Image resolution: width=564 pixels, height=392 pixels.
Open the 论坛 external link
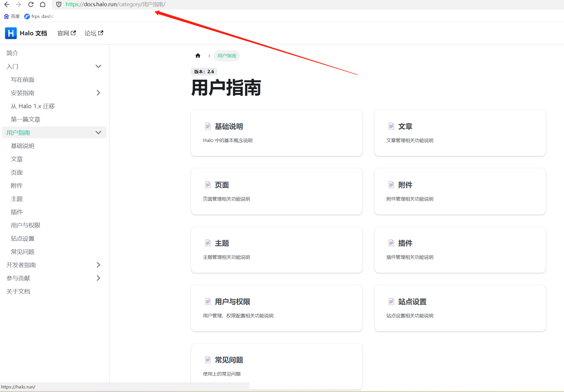(x=94, y=33)
